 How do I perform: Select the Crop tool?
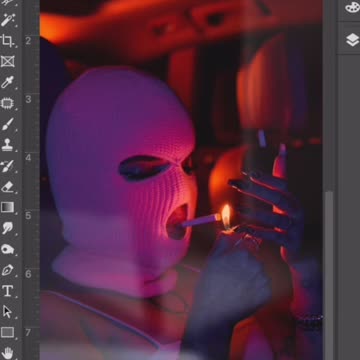click(x=7, y=41)
